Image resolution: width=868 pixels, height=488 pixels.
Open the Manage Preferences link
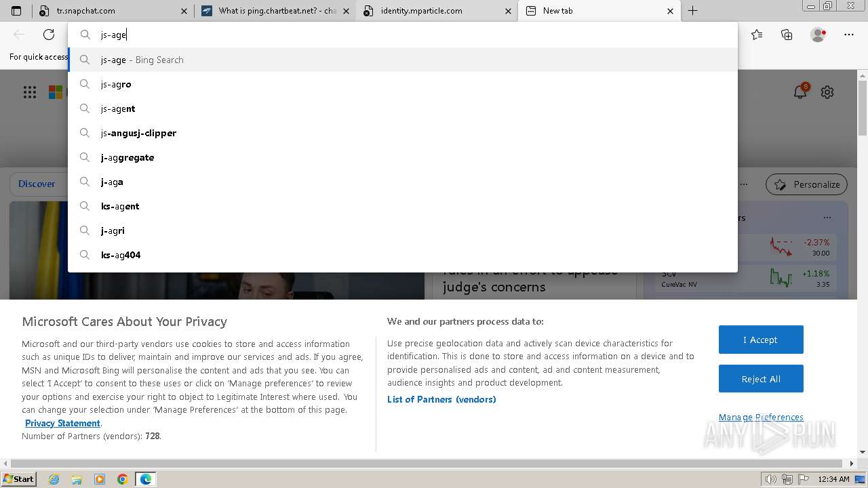[761, 417]
